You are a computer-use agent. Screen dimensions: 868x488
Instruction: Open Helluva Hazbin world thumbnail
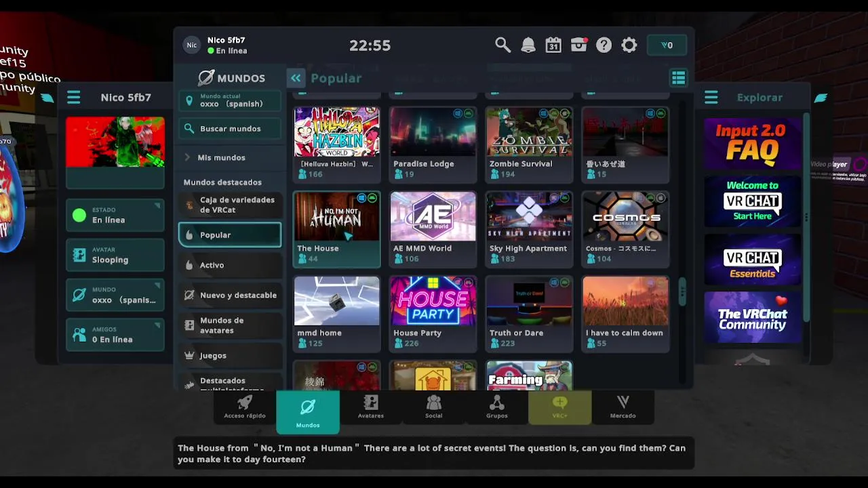click(x=337, y=132)
